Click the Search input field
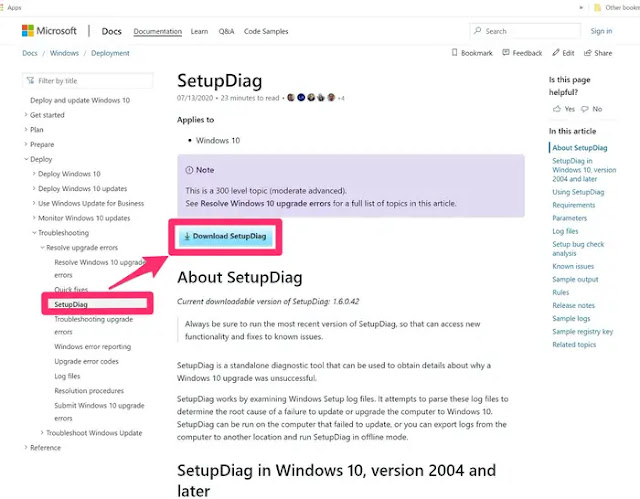The height and width of the screenshot is (499, 640). [x=525, y=31]
